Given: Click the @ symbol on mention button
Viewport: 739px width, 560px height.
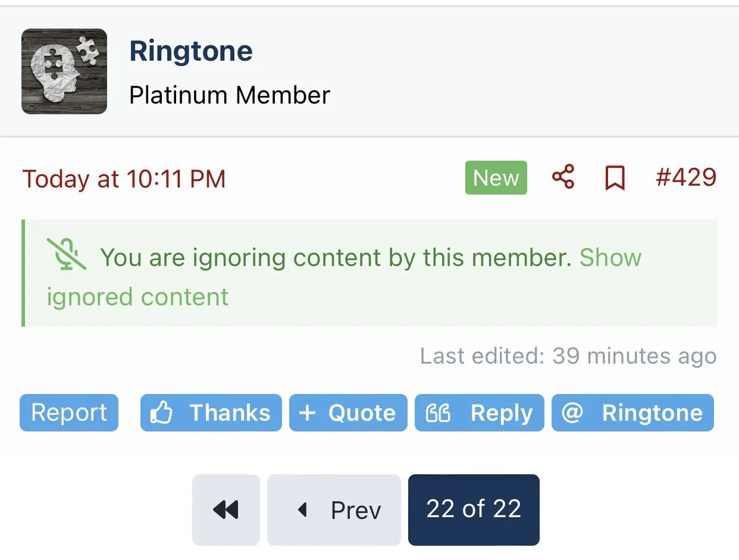Looking at the screenshot, I should pyautogui.click(x=572, y=412).
